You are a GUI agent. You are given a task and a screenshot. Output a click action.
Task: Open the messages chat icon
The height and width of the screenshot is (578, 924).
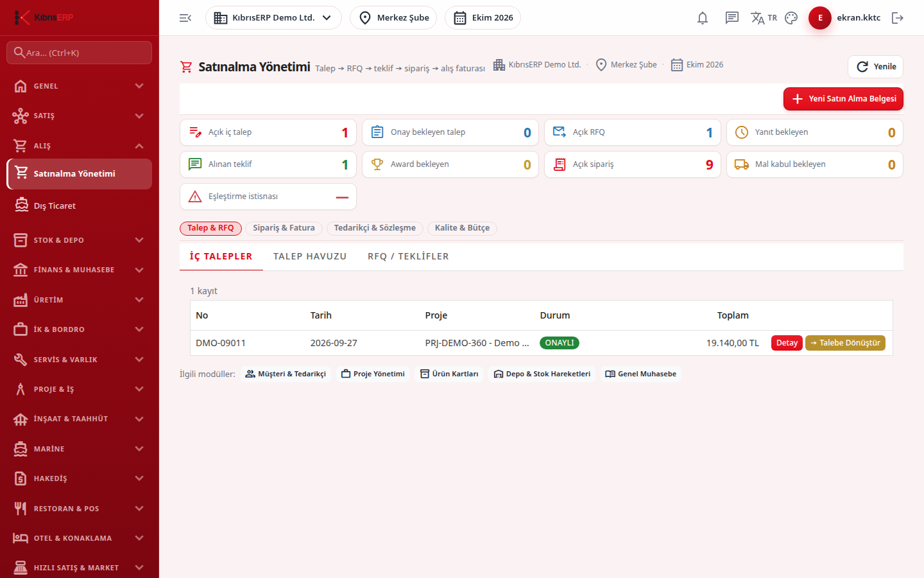click(732, 18)
